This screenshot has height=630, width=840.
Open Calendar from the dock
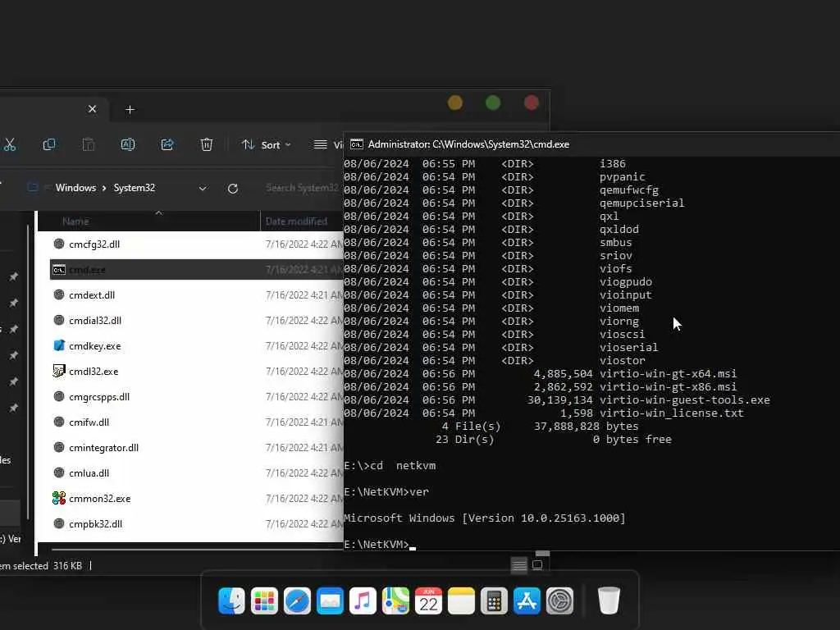click(428, 600)
